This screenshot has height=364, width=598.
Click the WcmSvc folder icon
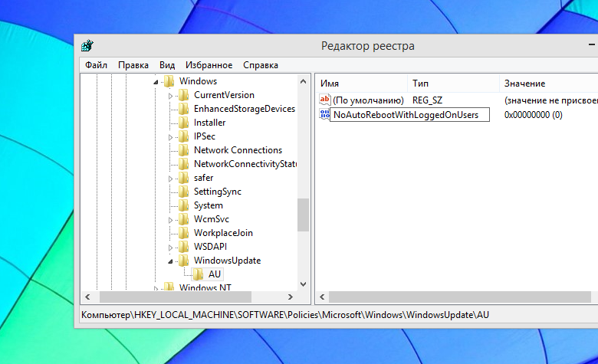point(183,219)
